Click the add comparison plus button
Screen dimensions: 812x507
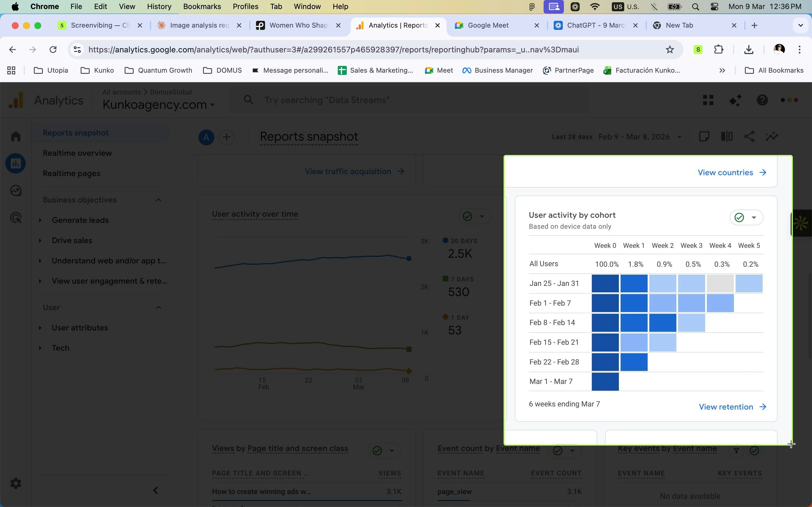(x=226, y=137)
